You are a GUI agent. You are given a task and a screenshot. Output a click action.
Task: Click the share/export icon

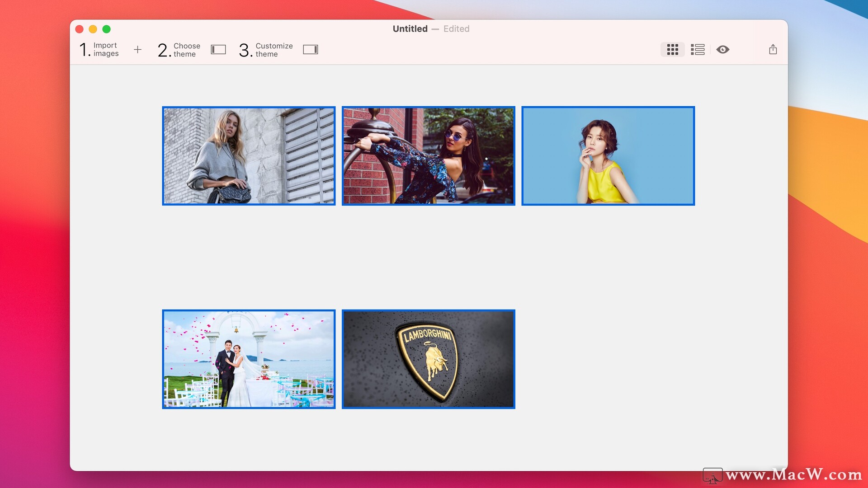774,49
